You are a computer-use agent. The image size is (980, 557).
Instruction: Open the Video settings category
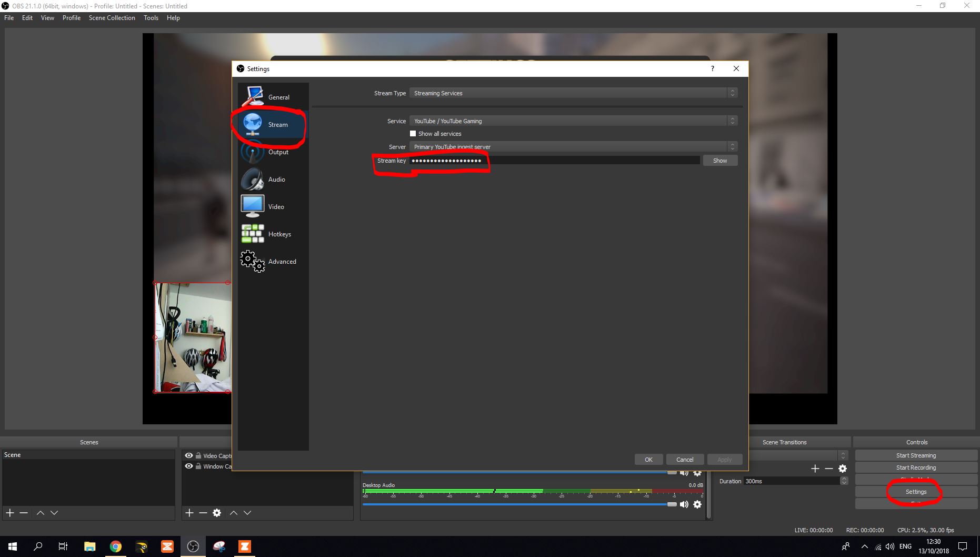pyautogui.click(x=273, y=206)
